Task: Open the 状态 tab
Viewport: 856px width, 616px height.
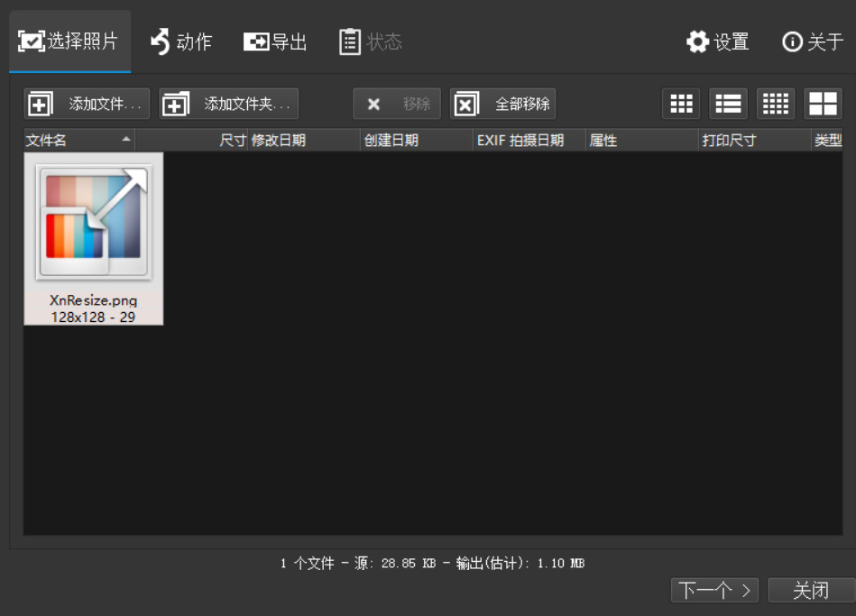Action: (371, 41)
